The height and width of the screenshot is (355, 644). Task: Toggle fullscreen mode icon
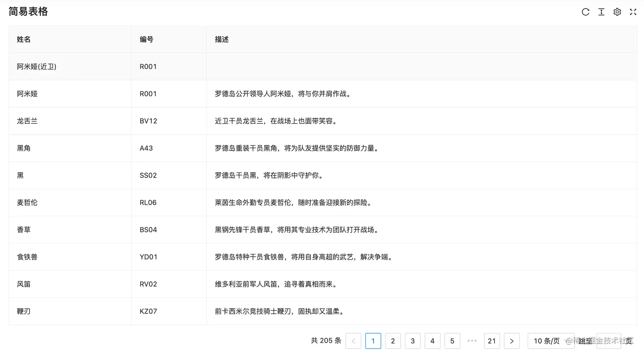point(633,12)
